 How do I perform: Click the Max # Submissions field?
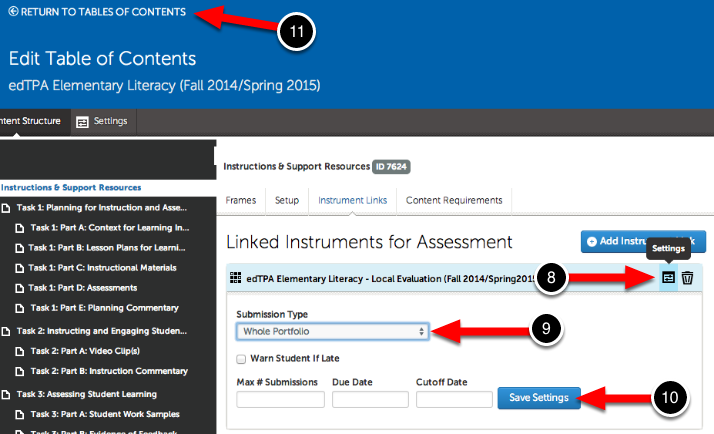pyautogui.click(x=280, y=399)
